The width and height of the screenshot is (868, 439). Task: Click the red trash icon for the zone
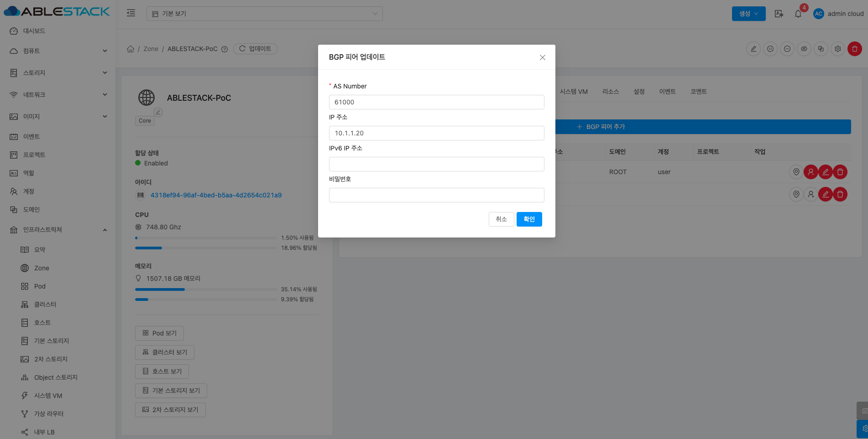855,49
